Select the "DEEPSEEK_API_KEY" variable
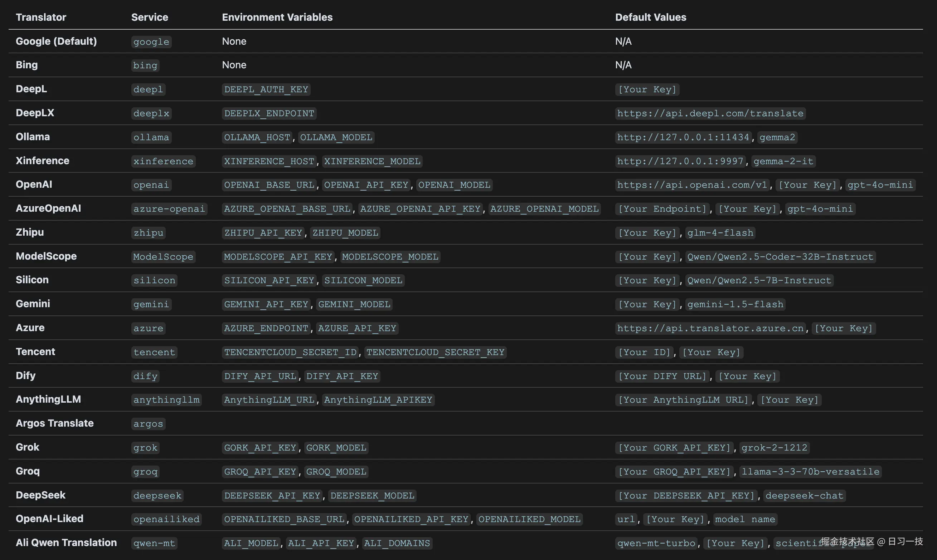The width and height of the screenshot is (937, 560). point(272,496)
